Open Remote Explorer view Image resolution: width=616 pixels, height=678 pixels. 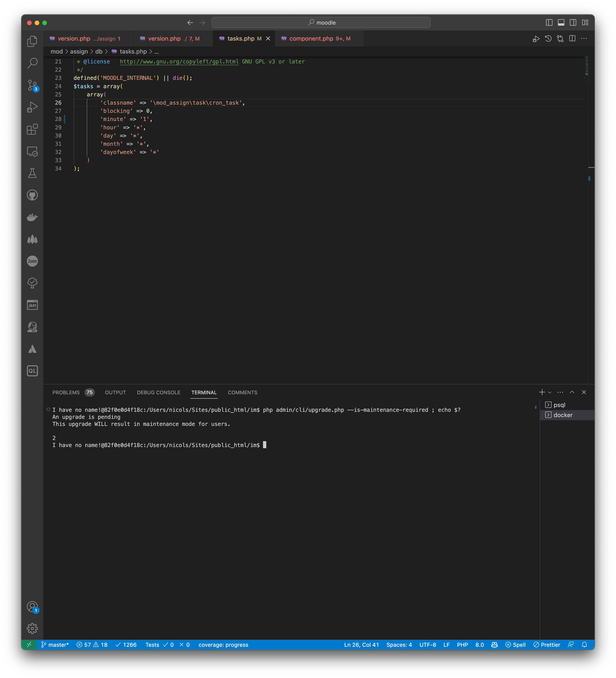(x=32, y=151)
